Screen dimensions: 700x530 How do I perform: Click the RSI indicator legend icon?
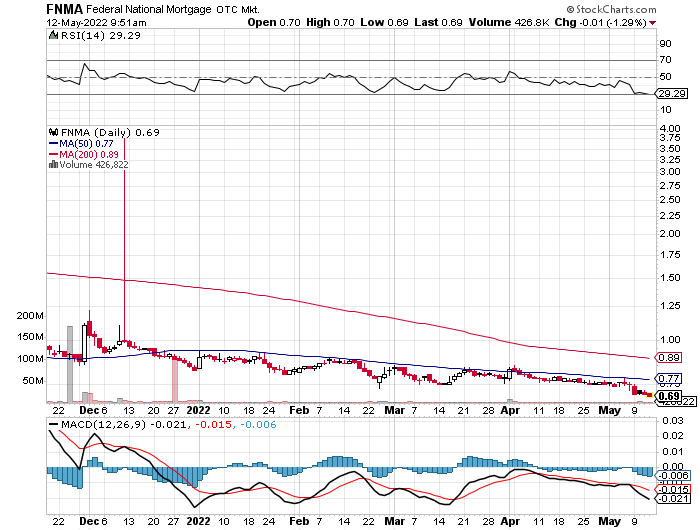[x=53, y=35]
